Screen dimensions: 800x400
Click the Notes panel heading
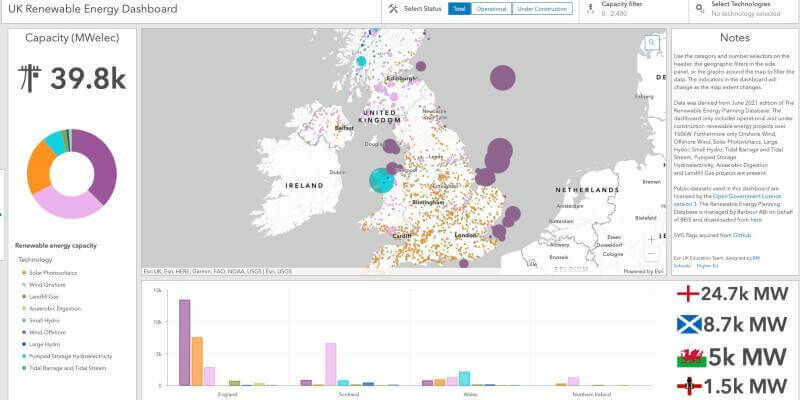pyautogui.click(x=735, y=38)
